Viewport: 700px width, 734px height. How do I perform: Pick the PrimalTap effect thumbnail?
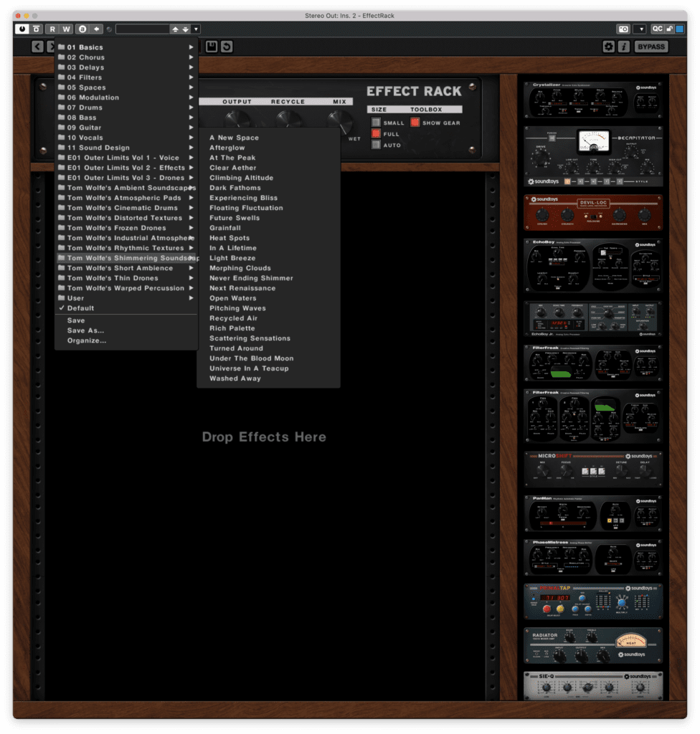point(593,601)
